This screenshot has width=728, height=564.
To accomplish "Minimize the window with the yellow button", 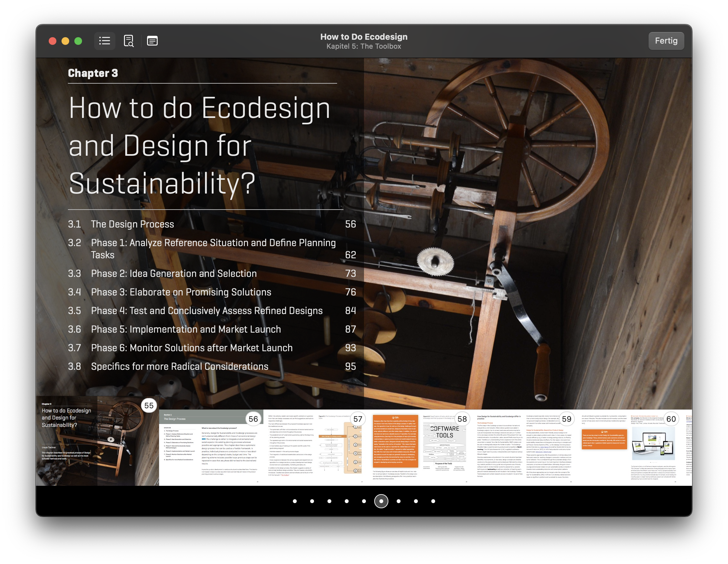I will [65, 41].
